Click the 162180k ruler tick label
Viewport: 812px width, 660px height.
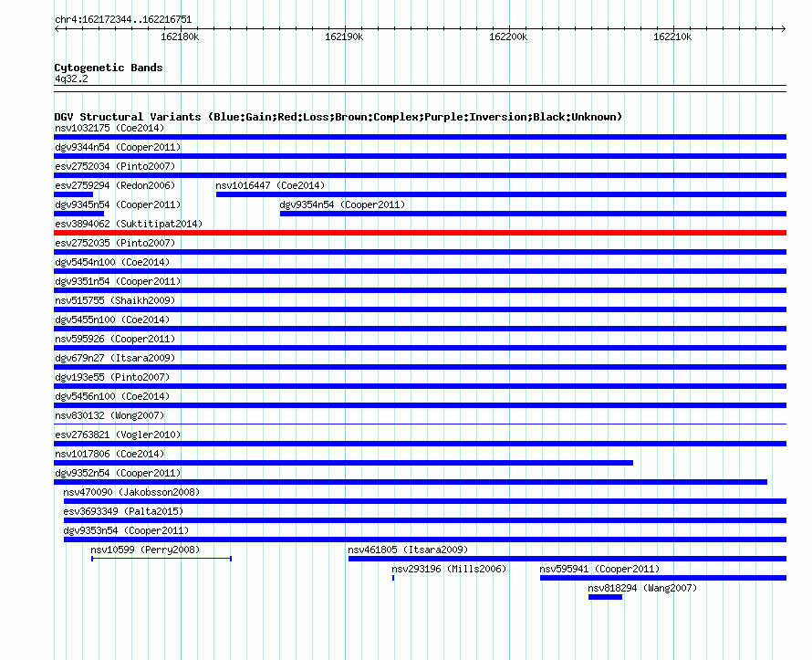180,37
